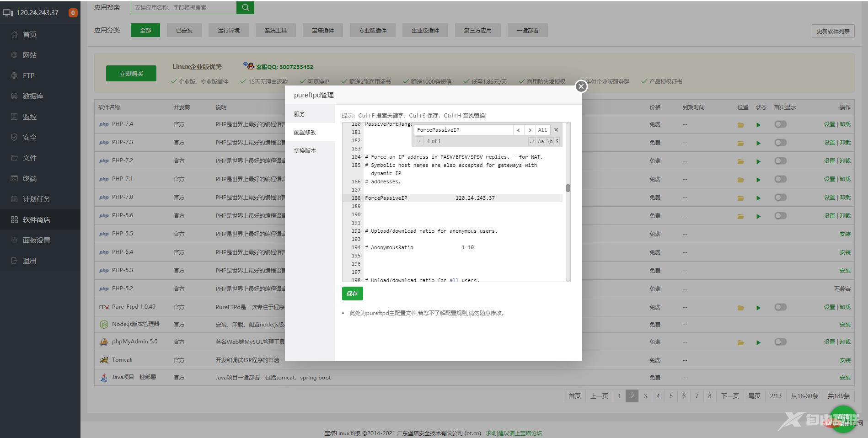Toggle whole-word search option

(x=550, y=141)
